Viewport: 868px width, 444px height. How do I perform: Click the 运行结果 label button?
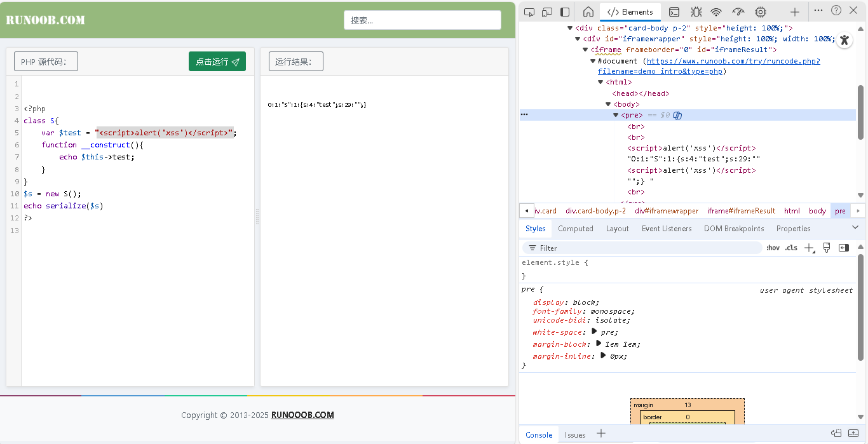pyautogui.click(x=296, y=62)
